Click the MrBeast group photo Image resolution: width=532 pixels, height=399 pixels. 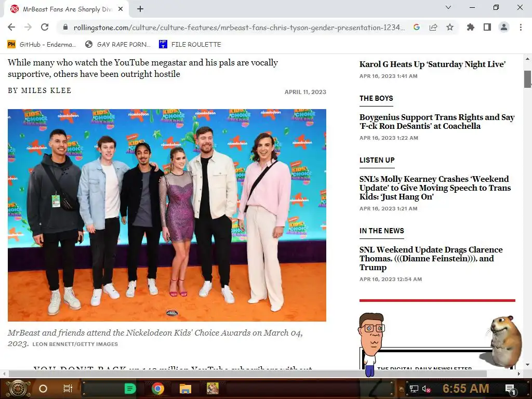pos(167,215)
